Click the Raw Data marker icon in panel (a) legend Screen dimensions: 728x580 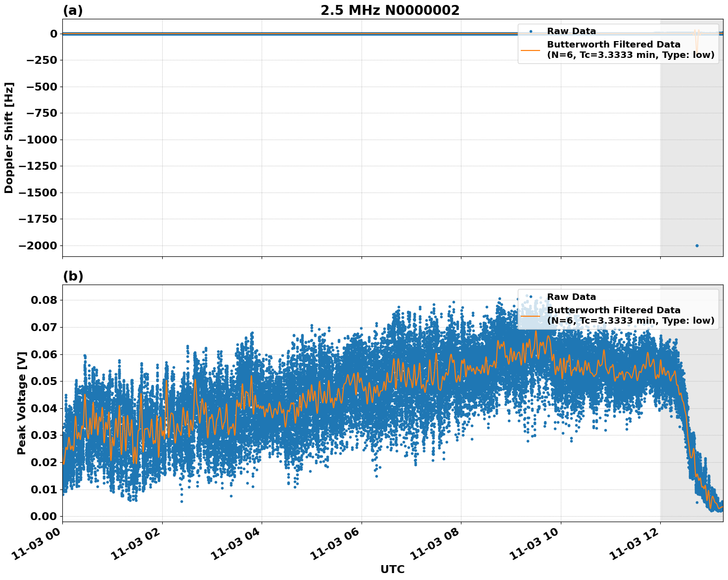pos(532,31)
